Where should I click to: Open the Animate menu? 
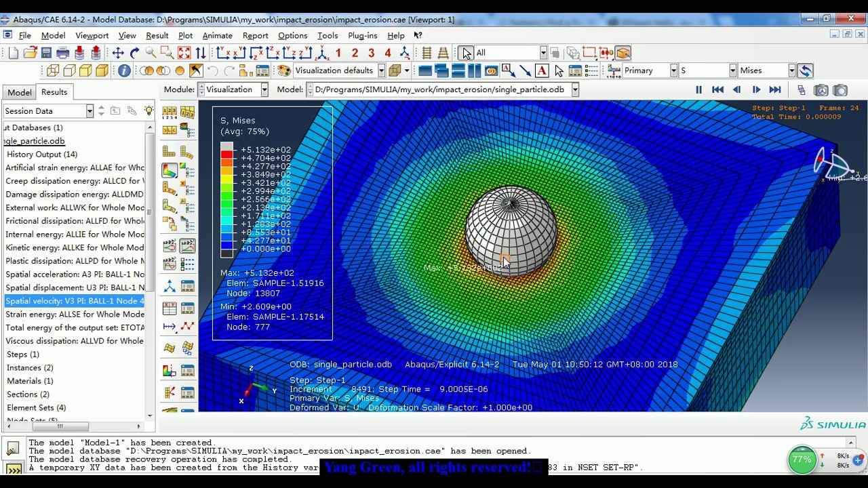pyautogui.click(x=217, y=35)
